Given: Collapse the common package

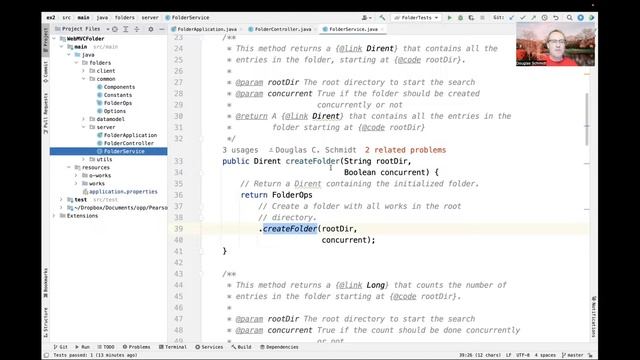Looking at the screenshot, I should (x=84, y=79).
